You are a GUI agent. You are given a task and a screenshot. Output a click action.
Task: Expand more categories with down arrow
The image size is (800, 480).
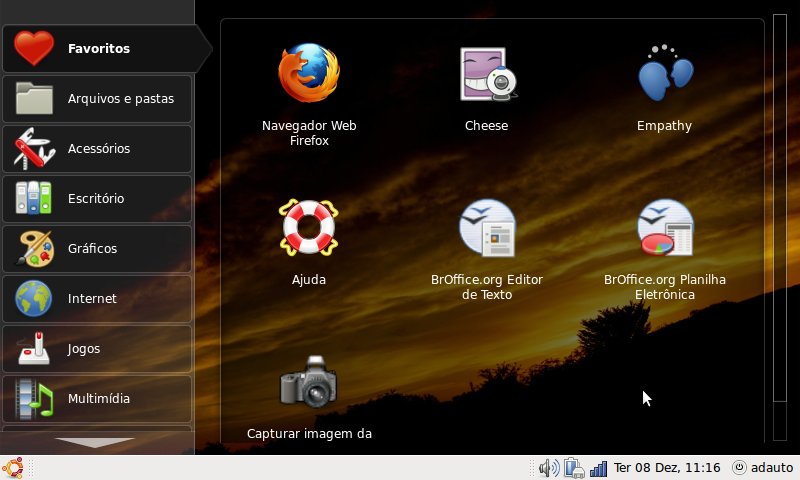pos(95,442)
